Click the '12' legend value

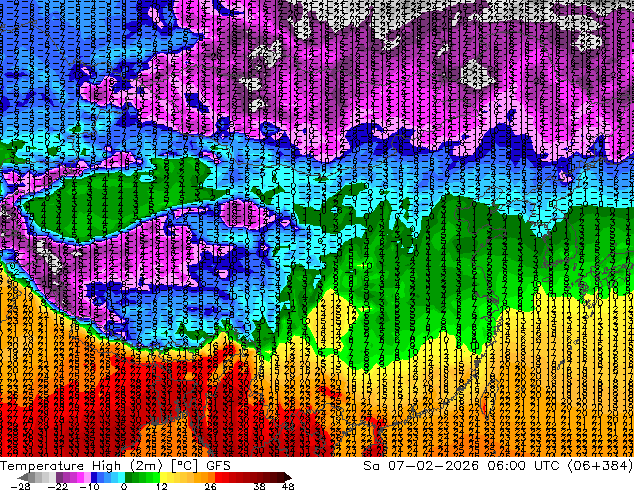click(x=162, y=486)
